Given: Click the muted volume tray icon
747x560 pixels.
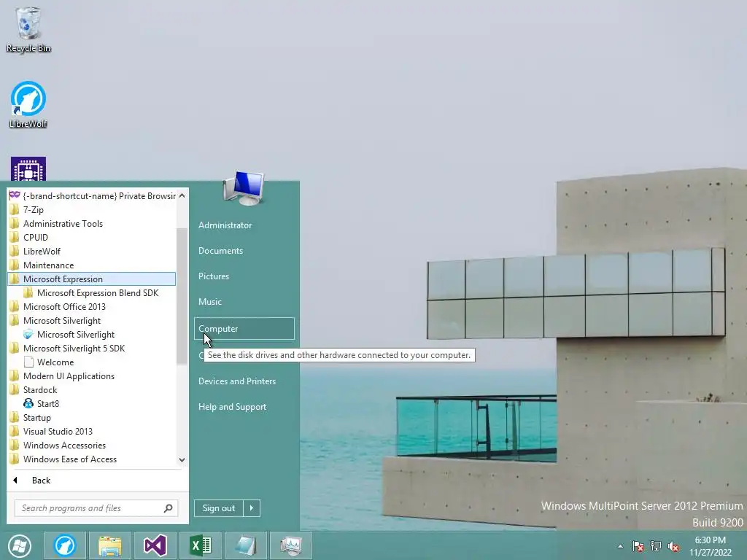Looking at the screenshot, I should click(673, 546).
